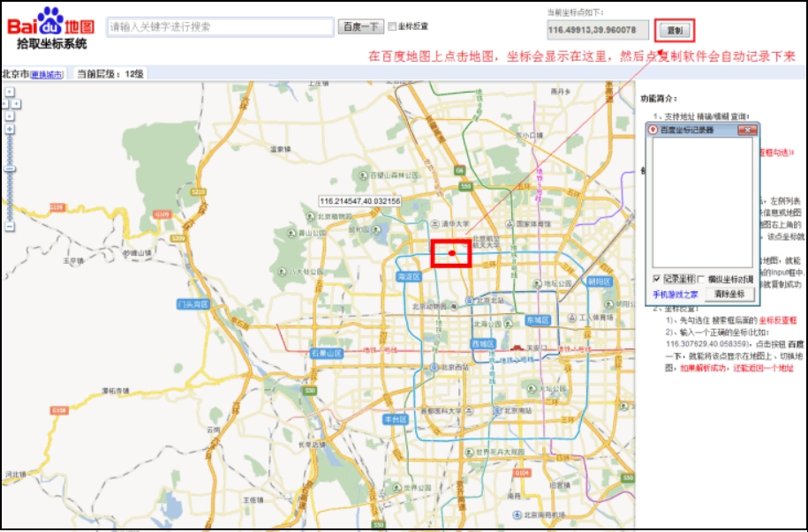Zoom in with the plus button

(x=10, y=129)
